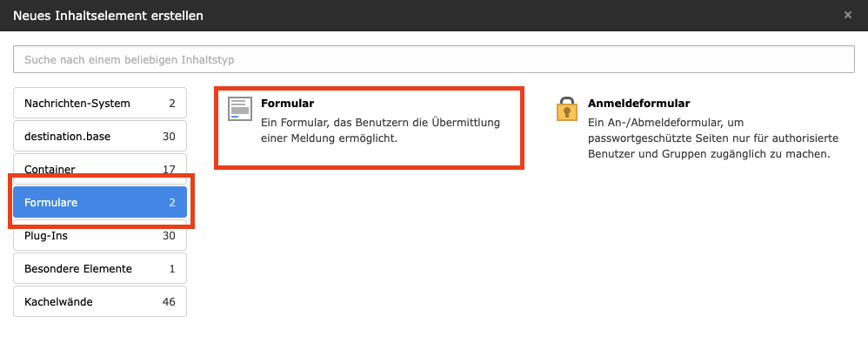
Task: Click the Anmeldeformular description text
Action: [709, 138]
